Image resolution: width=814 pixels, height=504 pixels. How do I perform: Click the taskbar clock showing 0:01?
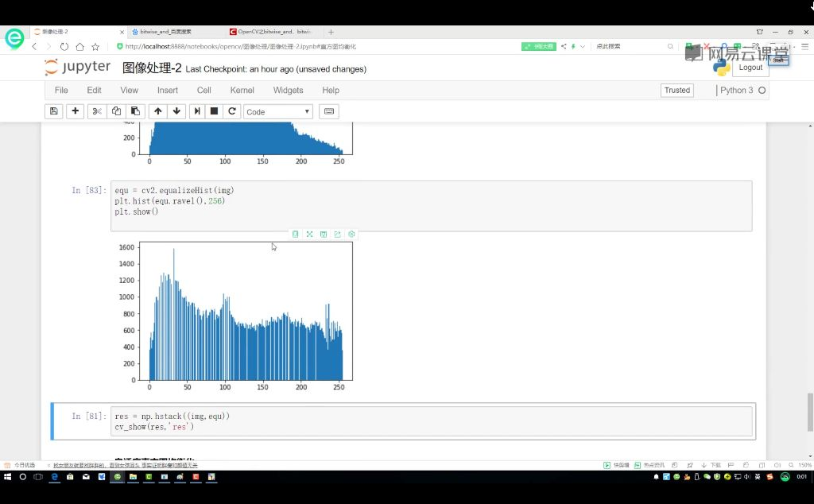[x=802, y=476]
